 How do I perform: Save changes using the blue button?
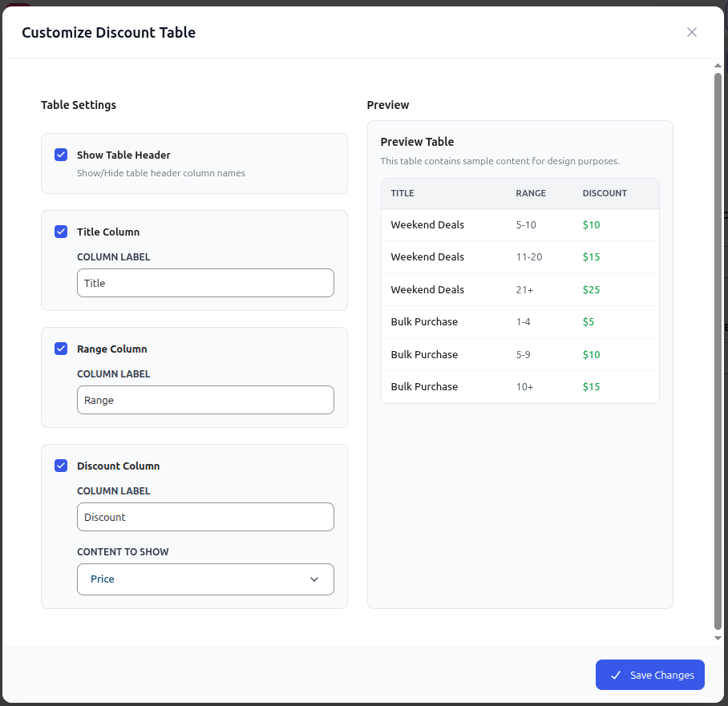coord(649,675)
